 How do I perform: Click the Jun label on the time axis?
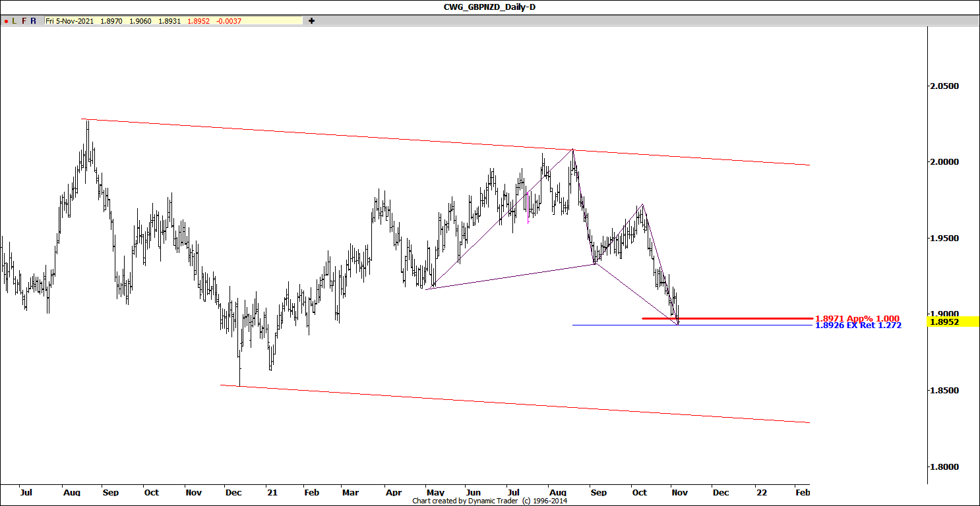pyautogui.click(x=473, y=492)
